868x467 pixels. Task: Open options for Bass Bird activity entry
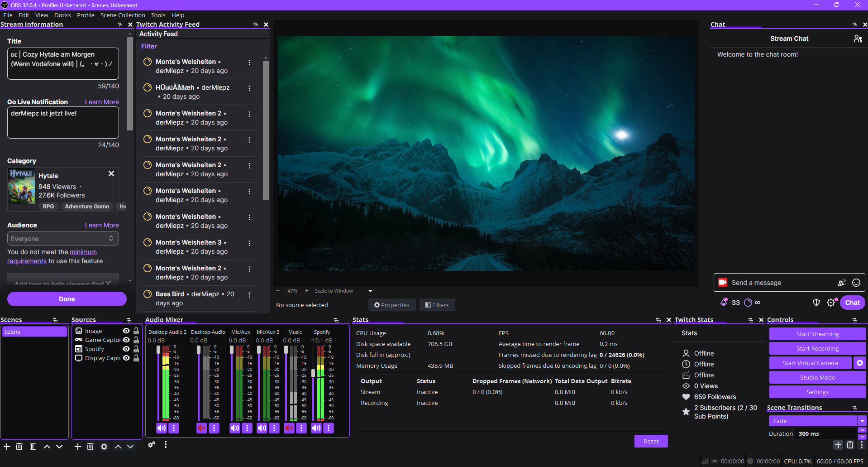(249, 295)
